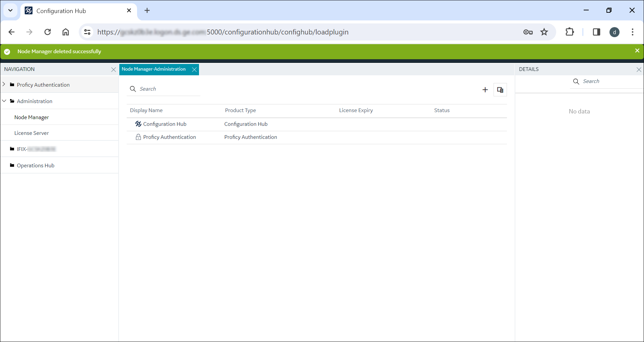
Task: Select the Configuration Hub browser tab
Action: 79,11
